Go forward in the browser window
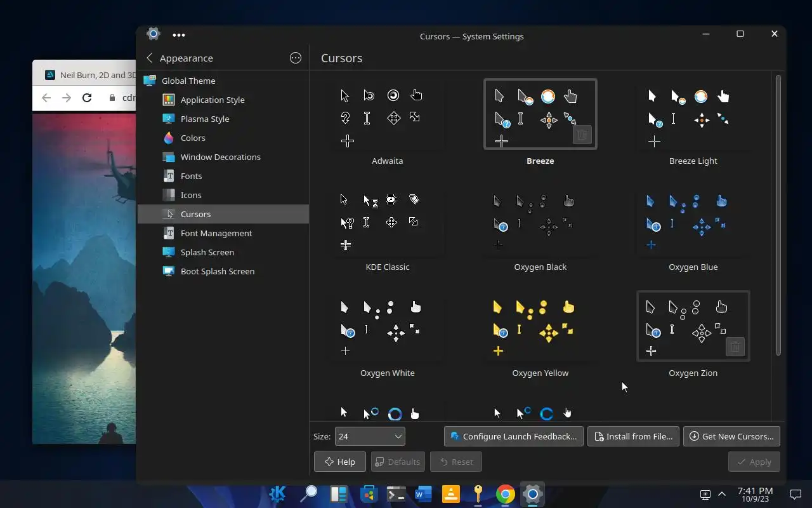Screen dimensions: 812x508 [x=67, y=98]
